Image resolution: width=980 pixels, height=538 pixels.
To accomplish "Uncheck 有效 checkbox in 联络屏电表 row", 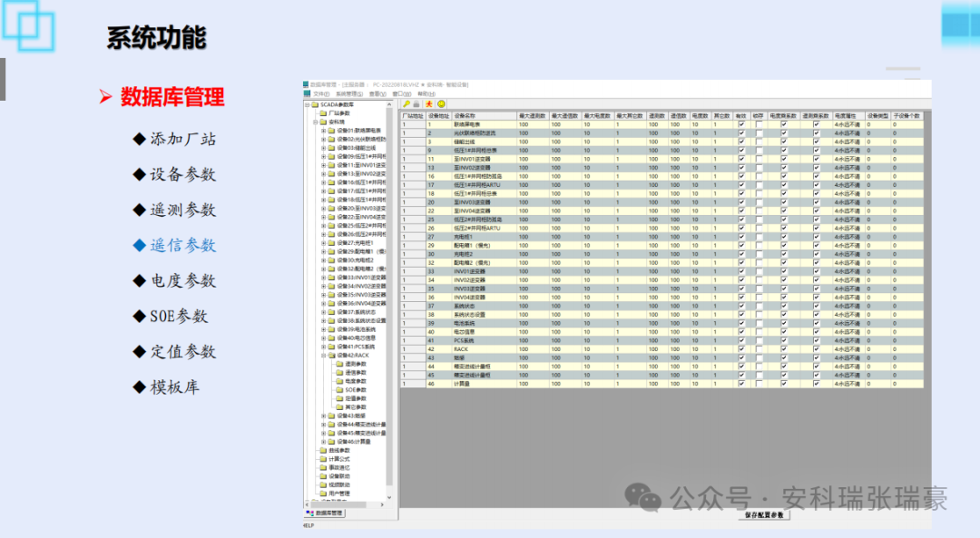I will tap(742, 124).
